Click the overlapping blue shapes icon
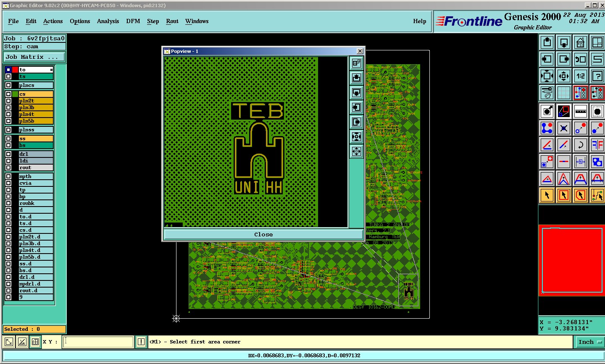The height and width of the screenshot is (364, 605). (597, 162)
